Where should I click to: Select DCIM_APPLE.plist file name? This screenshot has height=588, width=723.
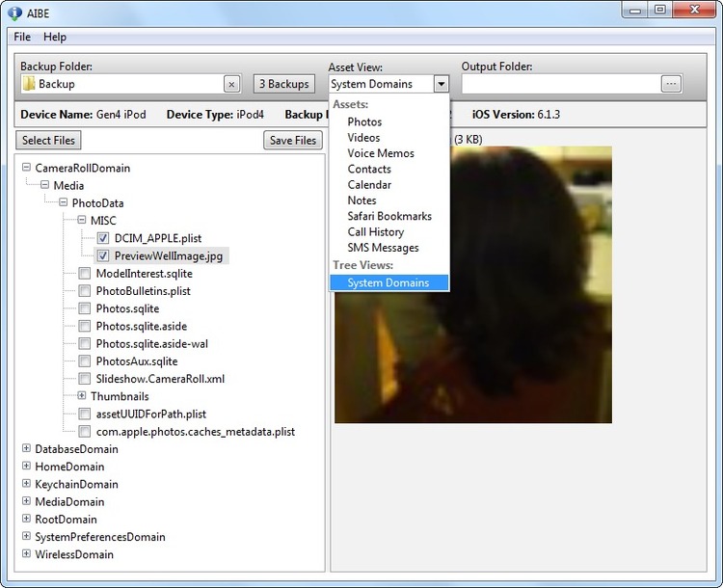(158, 238)
